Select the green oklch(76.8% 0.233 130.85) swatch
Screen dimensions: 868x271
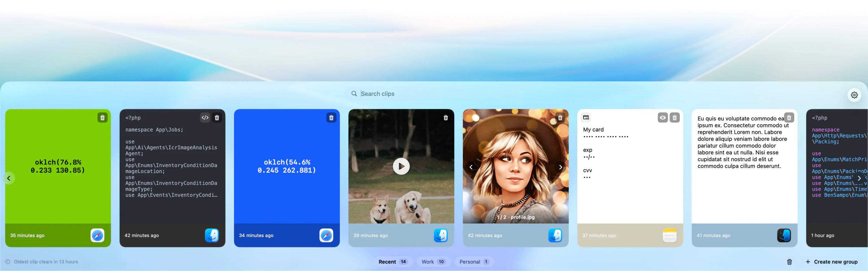pyautogui.click(x=58, y=166)
